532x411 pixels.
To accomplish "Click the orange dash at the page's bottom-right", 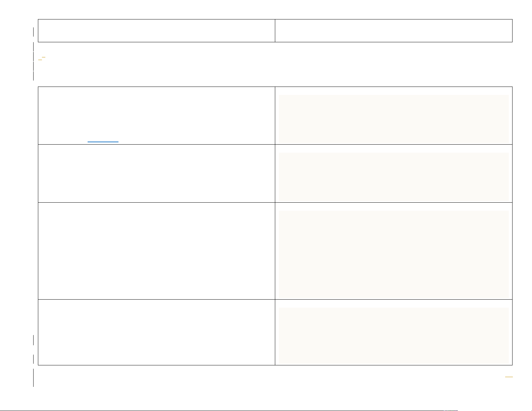I will (x=509, y=377).
